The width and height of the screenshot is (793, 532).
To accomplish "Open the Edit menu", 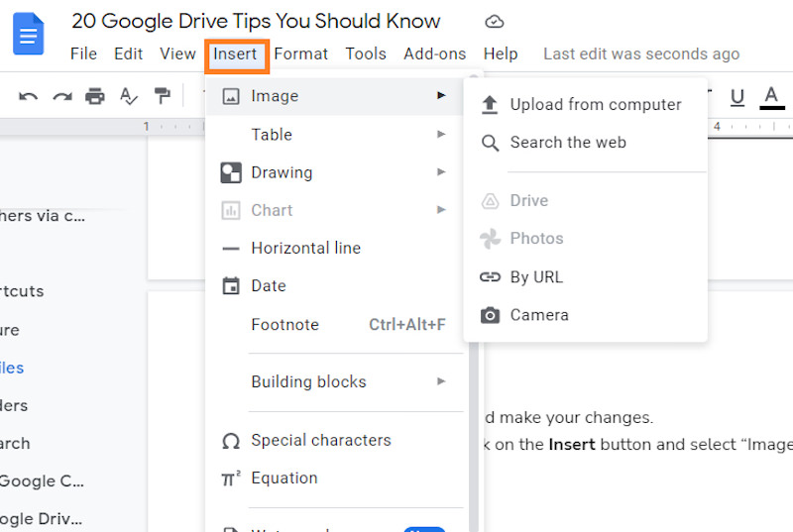I will (x=129, y=53).
